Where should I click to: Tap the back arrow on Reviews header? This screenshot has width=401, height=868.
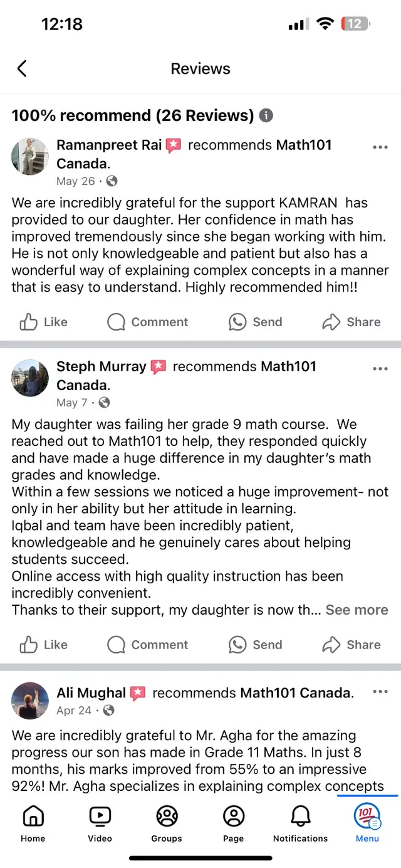point(22,68)
